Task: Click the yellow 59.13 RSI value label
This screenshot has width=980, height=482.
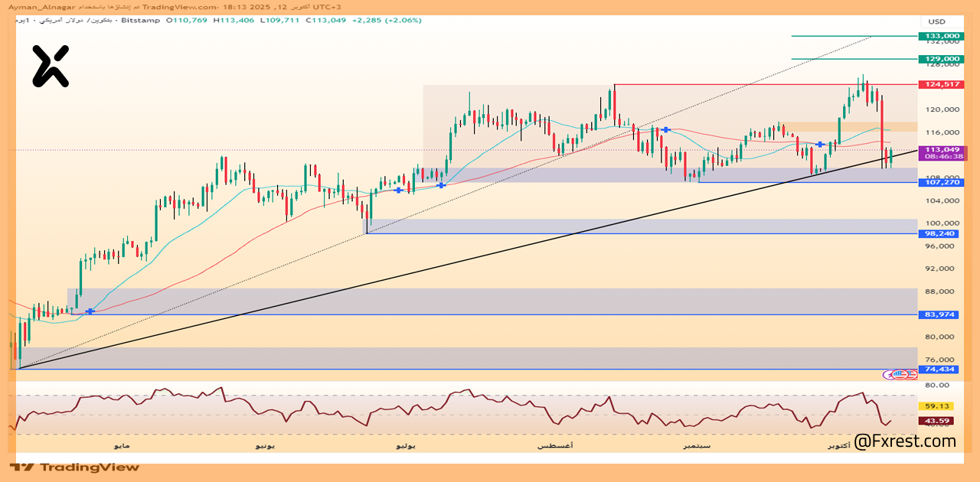Action: [937, 406]
